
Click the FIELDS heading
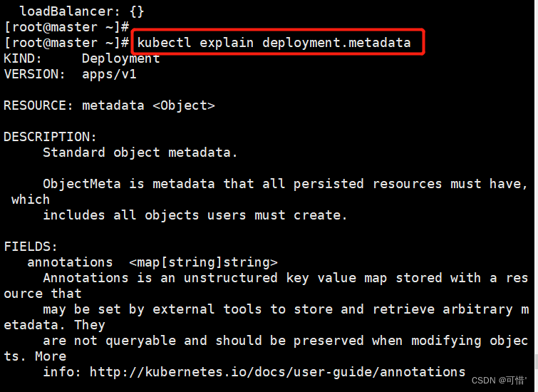31,247
